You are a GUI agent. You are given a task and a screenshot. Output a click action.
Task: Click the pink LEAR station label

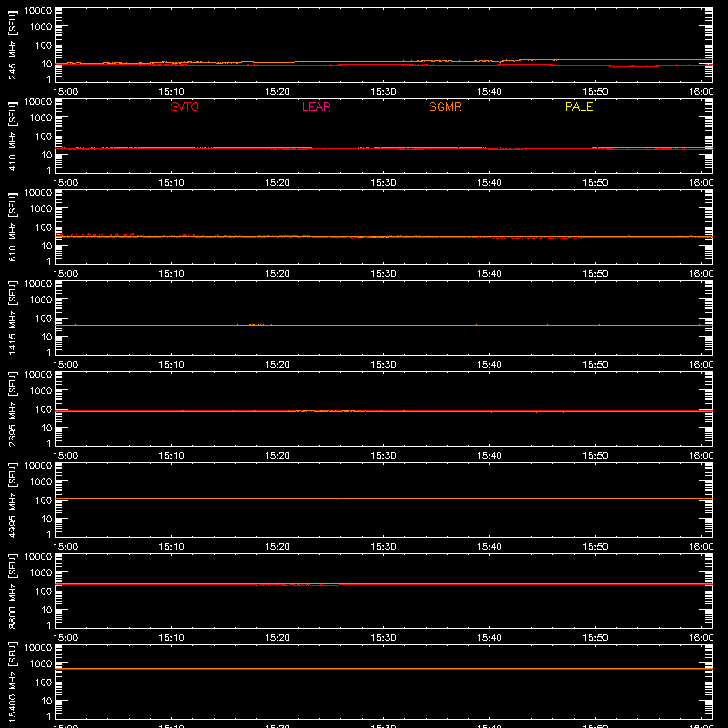[x=316, y=106]
